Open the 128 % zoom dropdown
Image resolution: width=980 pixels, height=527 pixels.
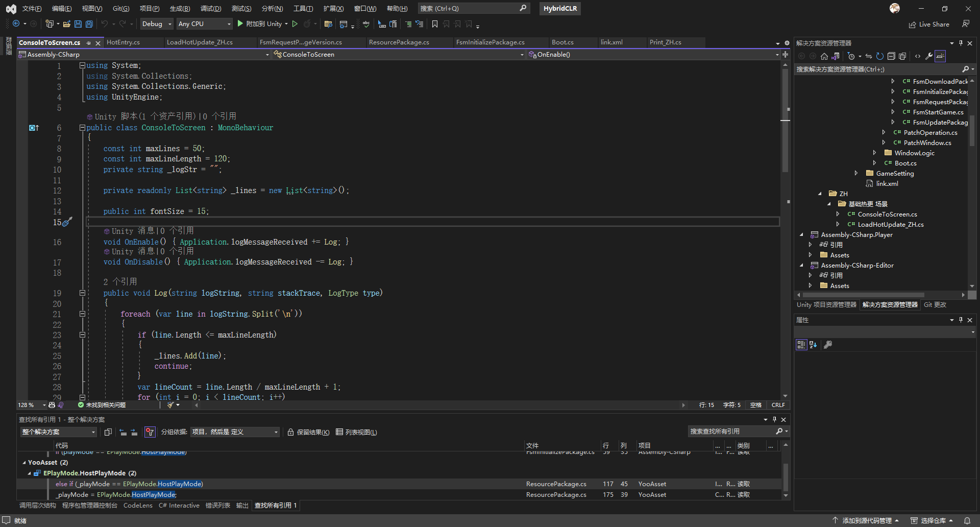coord(32,405)
